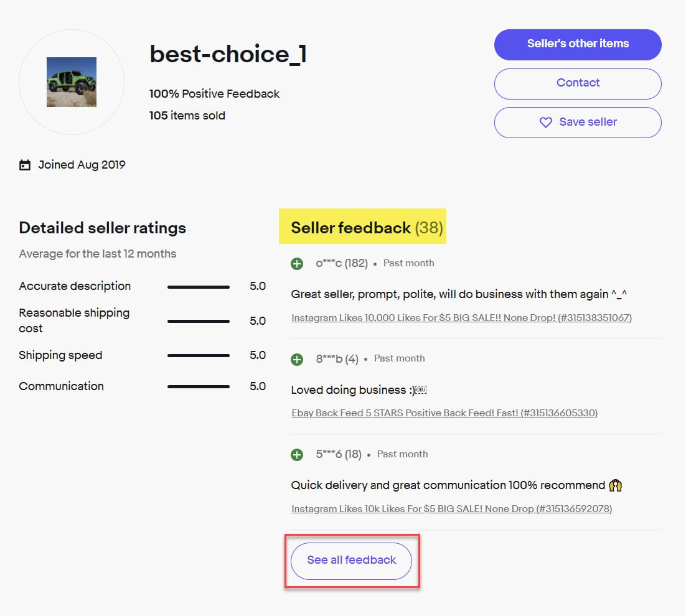Screen dimensions: 686x616
Task: Click green plus icon for 8***b feedback
Action: click(297, 359)
